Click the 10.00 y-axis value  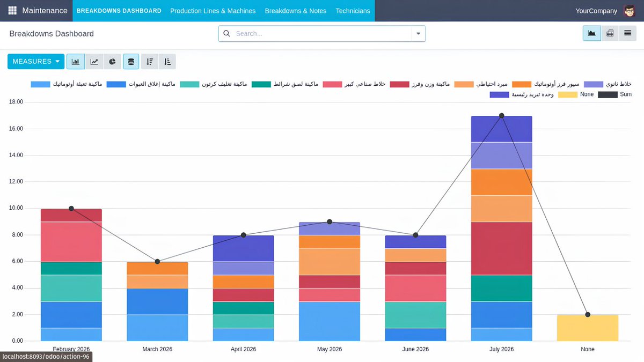tap(16, 209)
